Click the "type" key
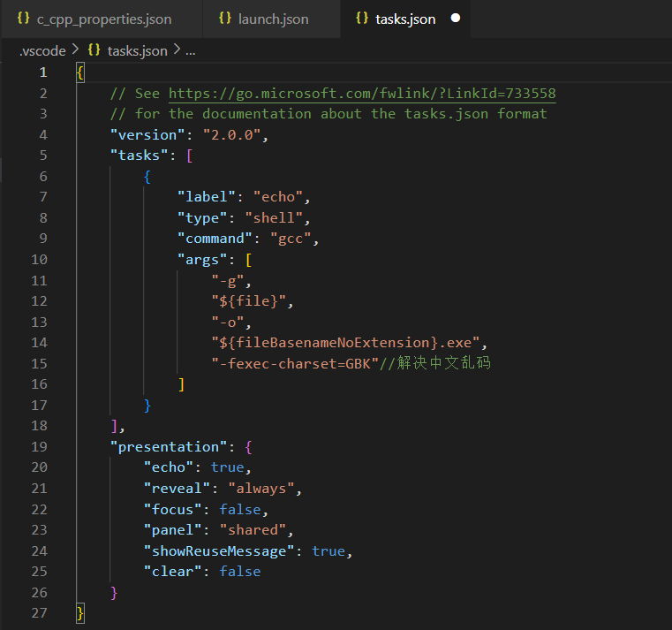 click(x=202, y=218)
